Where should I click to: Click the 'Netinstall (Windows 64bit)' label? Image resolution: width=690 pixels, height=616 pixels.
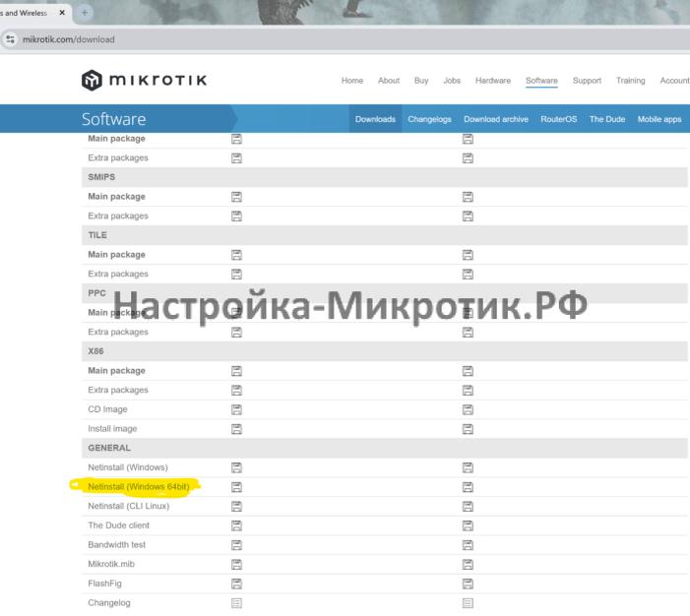[x=139, y=487]
